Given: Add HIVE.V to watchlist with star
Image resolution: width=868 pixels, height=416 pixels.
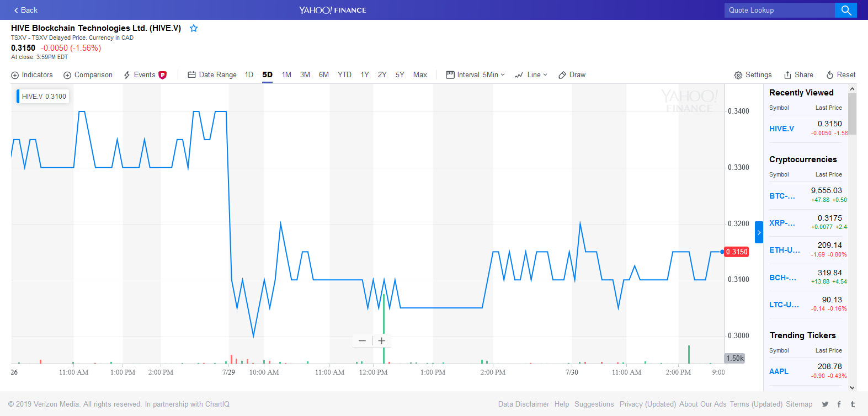Looking at the screenshot, I should point(194,28).
